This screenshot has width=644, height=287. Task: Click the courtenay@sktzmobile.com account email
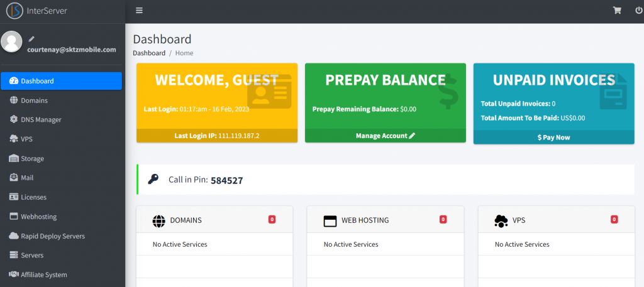point(72,50)
